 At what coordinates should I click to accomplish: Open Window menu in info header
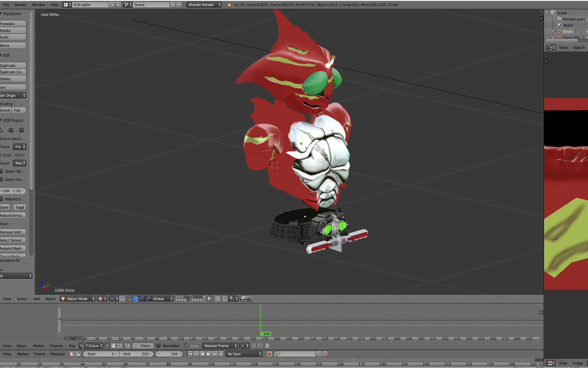pyautogui.click(x=38, y=5)
